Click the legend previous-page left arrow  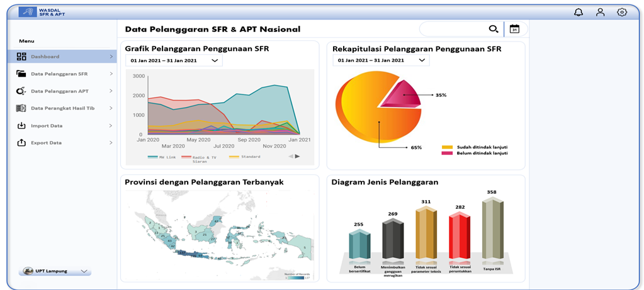click(291, 156)
